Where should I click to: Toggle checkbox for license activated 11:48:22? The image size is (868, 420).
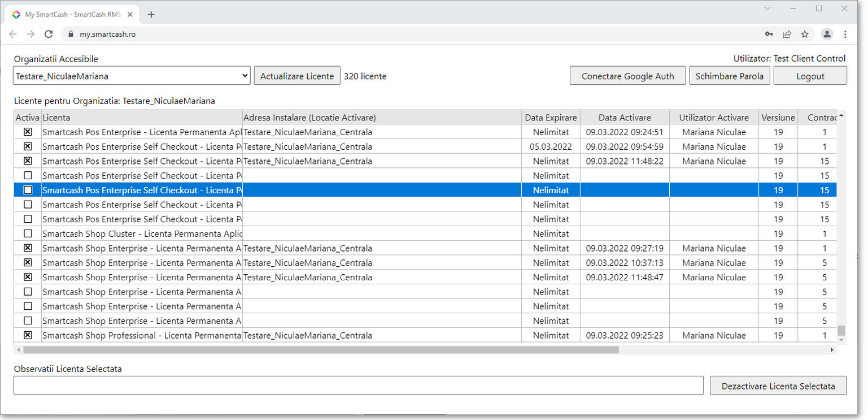(x=28, y=161)
